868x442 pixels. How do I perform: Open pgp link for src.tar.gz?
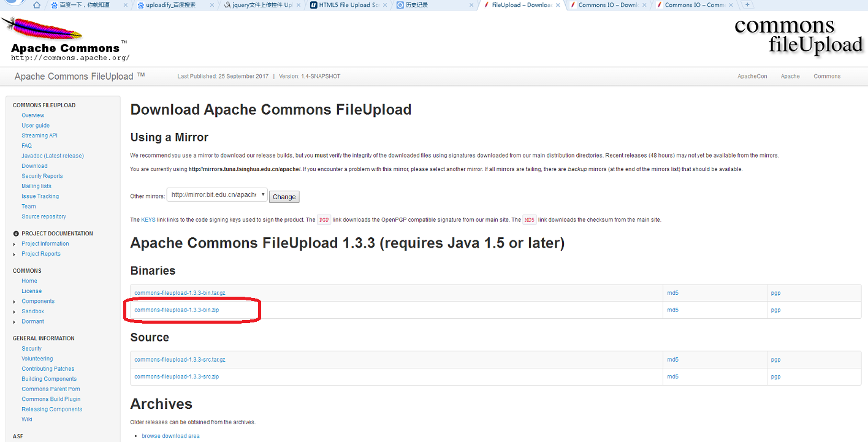pos(775,360)
